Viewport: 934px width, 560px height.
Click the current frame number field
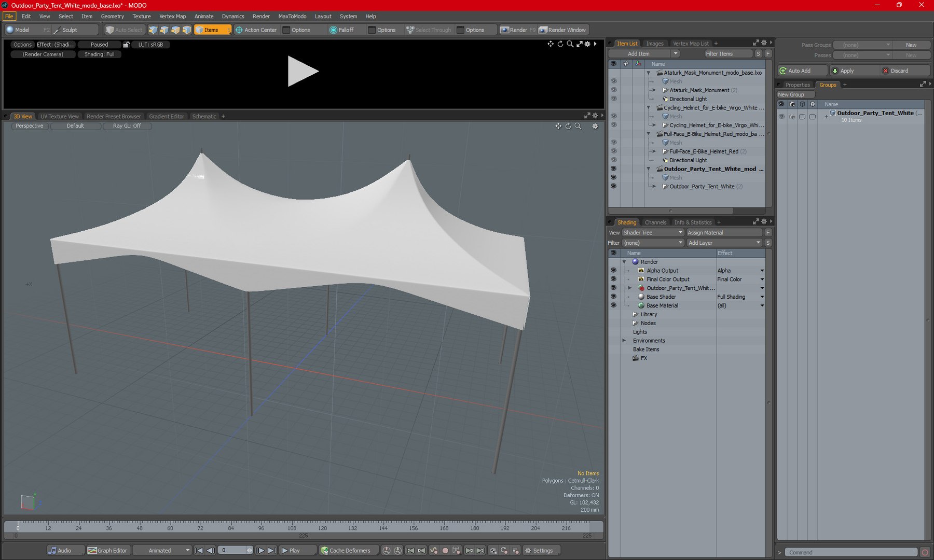click(x=232, y=550)
